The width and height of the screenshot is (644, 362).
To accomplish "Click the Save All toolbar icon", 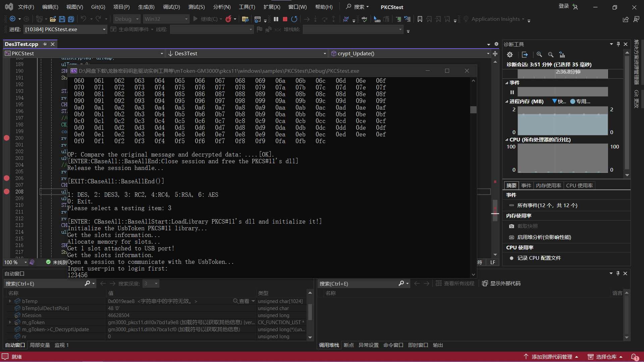I will [71, 19].
